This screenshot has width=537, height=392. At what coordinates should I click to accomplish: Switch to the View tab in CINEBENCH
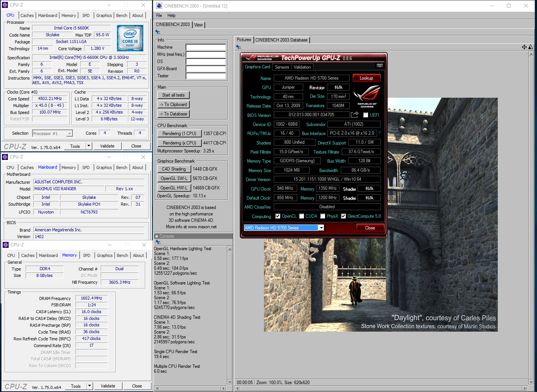click(x=198, y=25)
